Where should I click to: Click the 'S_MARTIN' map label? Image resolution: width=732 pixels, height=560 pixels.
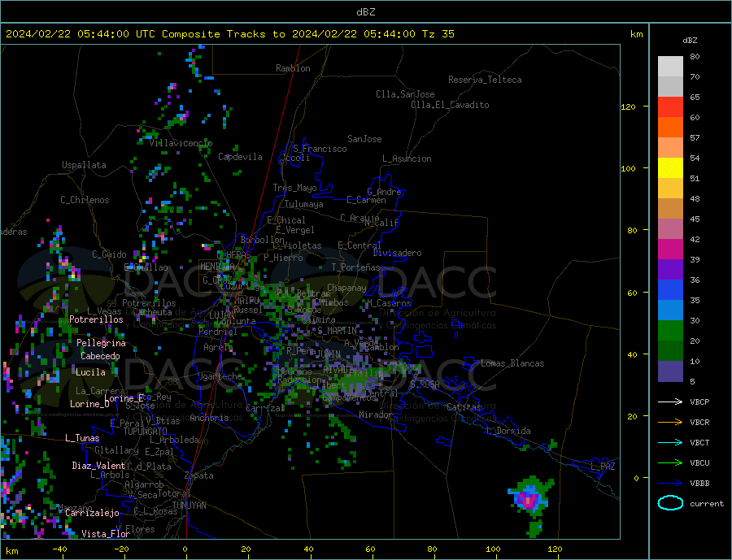(x=337, y=331)
